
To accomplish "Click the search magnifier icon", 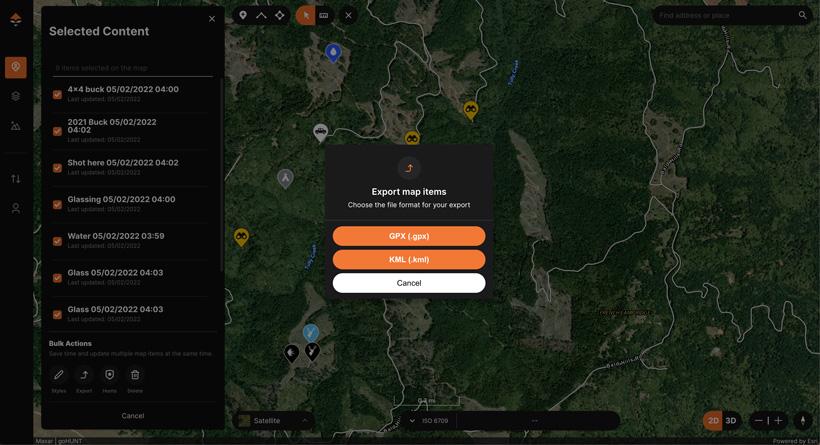I will [x=802, y=15].
